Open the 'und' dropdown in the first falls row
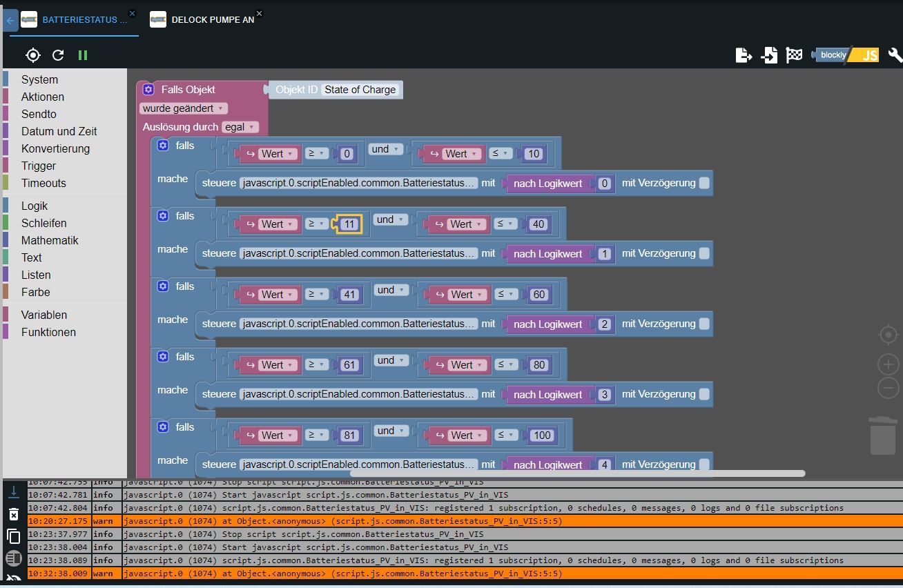Image resolution: width=903 pixels, height=588 pixels. pyautogui.click(x=386, y=149)
